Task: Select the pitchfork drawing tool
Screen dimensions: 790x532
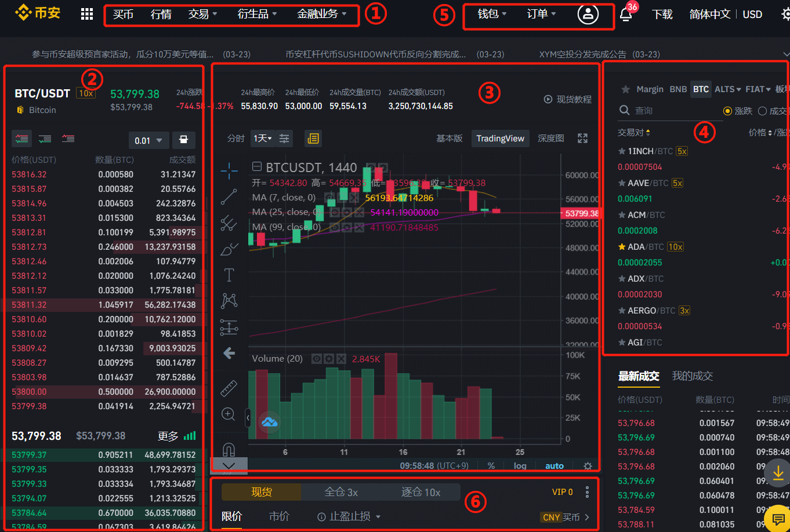Action: (229, 223)
